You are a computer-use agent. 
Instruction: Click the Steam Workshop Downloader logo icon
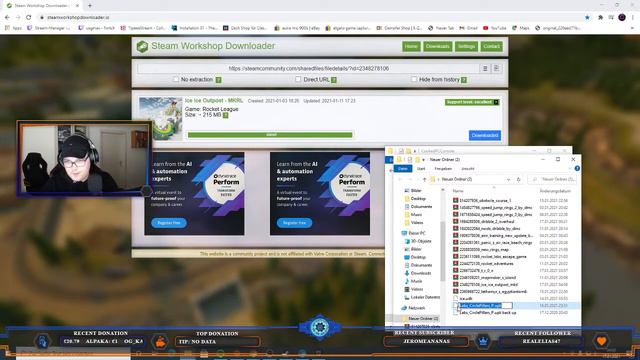click(x=142, y=46)
